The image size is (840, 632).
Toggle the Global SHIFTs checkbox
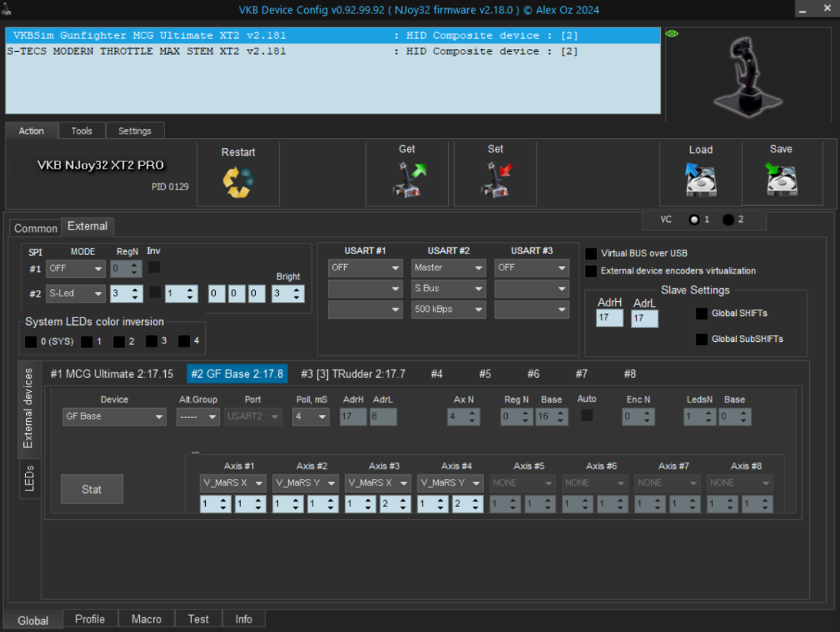[x=701, y=313]
